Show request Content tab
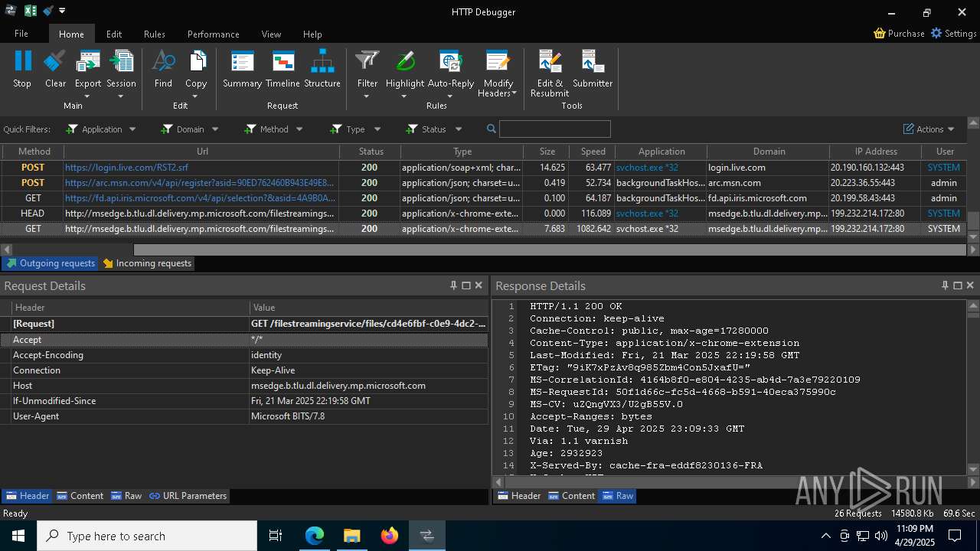Viewport: 980px width, 551px height. click(80, 496)
